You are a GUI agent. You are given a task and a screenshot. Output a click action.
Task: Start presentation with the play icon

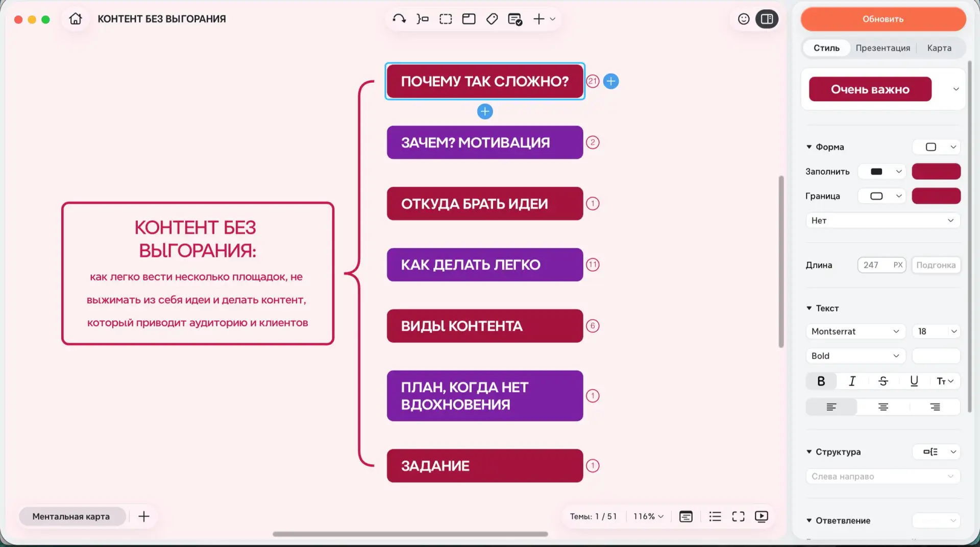tap(761, 516)
